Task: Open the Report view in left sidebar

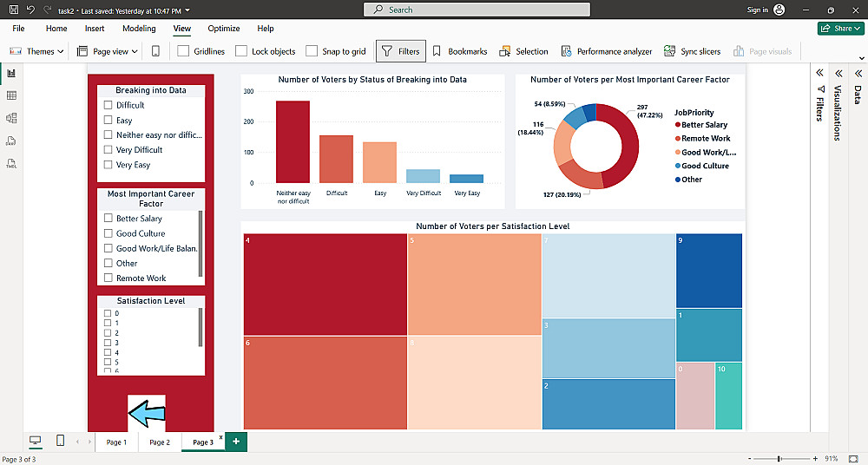Action: click(x=11, y=73)
